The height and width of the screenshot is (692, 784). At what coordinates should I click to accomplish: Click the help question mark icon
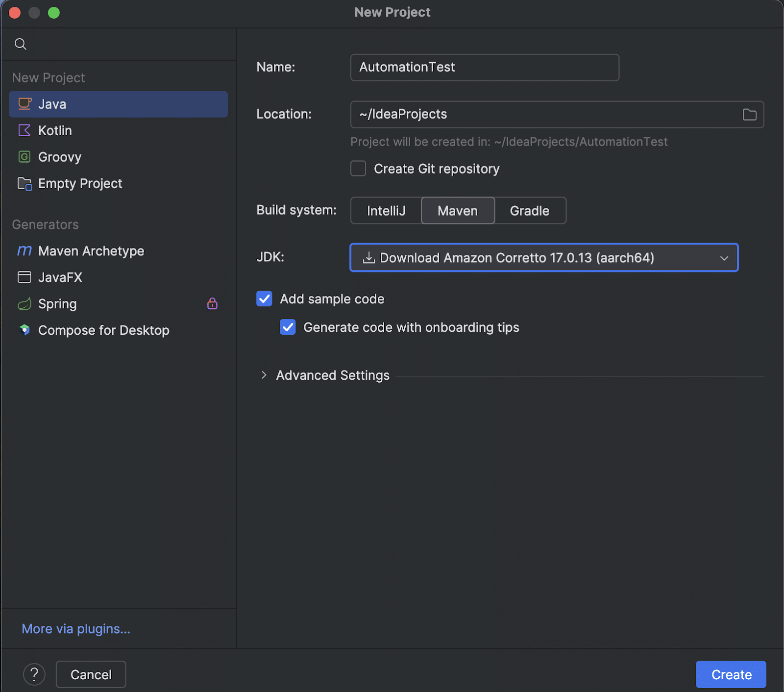[34, 674]
